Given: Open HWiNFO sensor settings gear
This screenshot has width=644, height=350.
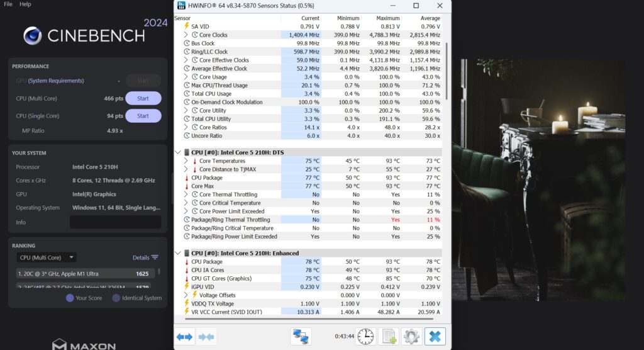Looking at the screenshot, I should click(x=411, y=337).
